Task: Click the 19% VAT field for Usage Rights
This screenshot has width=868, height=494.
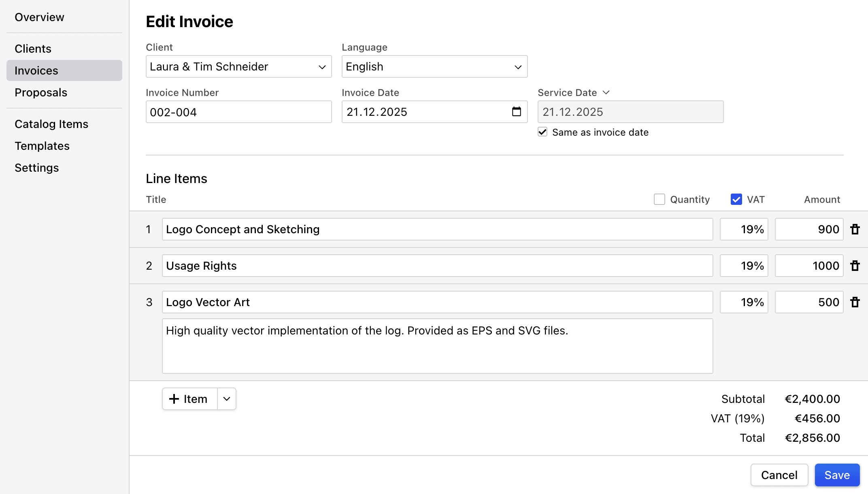Action: click(744, 266)
